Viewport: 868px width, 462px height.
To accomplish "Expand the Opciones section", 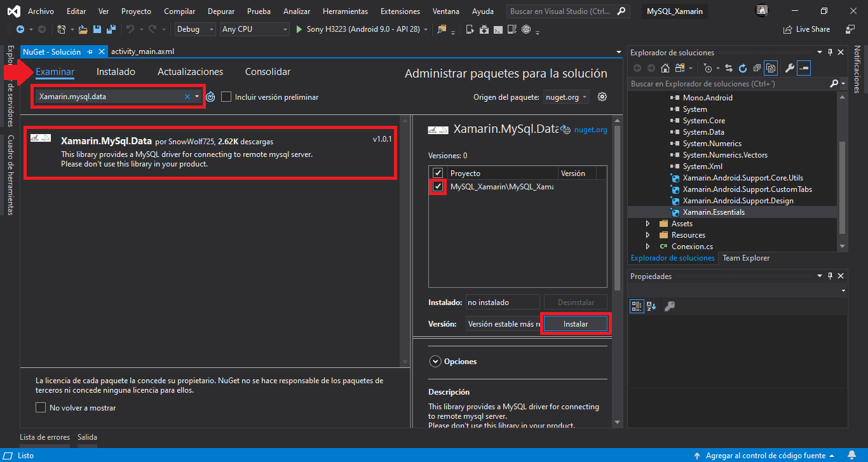I will tap(435, 361).
